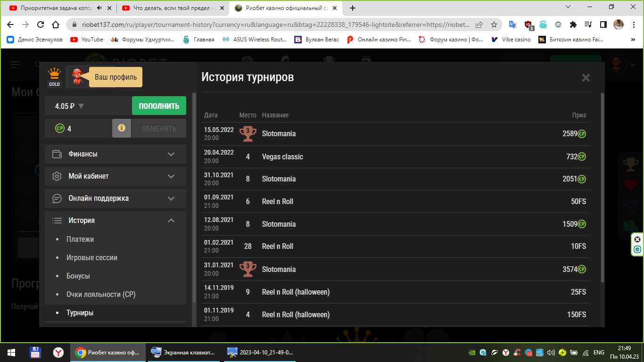Screen dimensions: 644x362
Task: Go back to the previous page
Action: 10,25
